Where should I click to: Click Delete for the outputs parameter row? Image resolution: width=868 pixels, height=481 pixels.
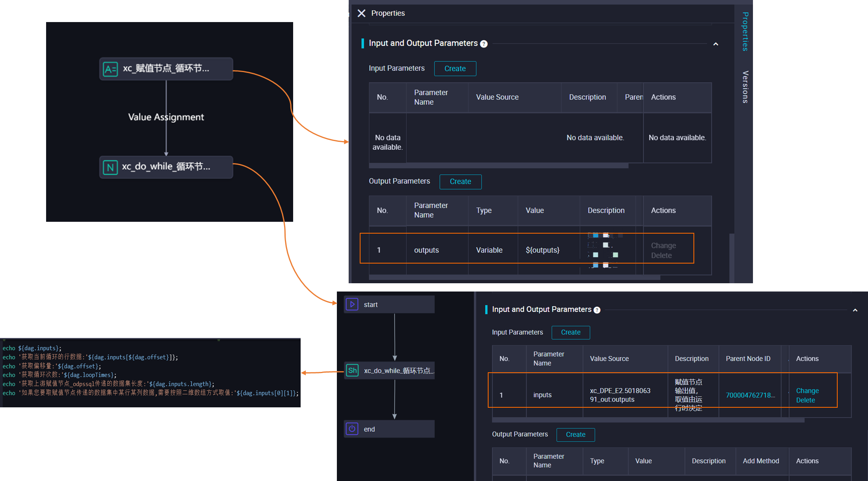pos(661,255)
